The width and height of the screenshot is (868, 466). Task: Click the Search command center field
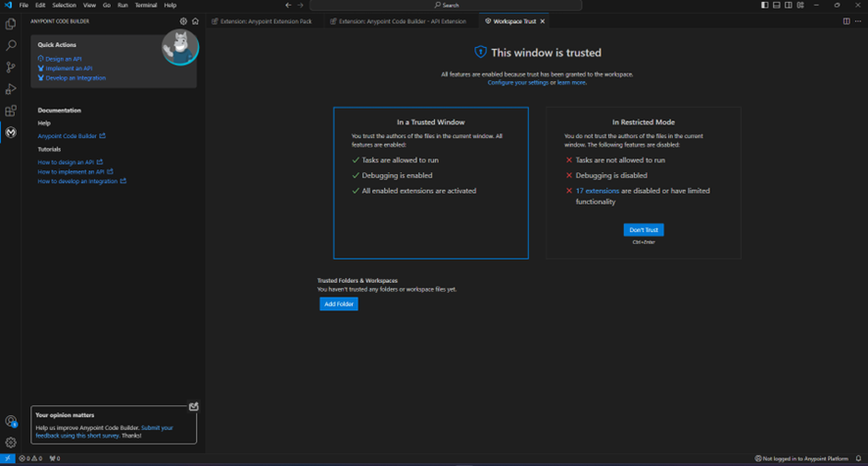tap(446, 5)
